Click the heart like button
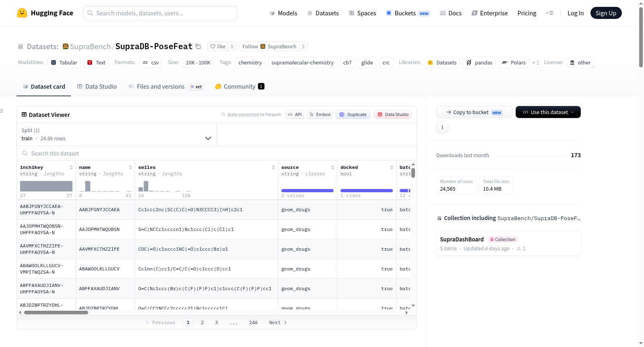The image size is (644, 347). [218, 46]
